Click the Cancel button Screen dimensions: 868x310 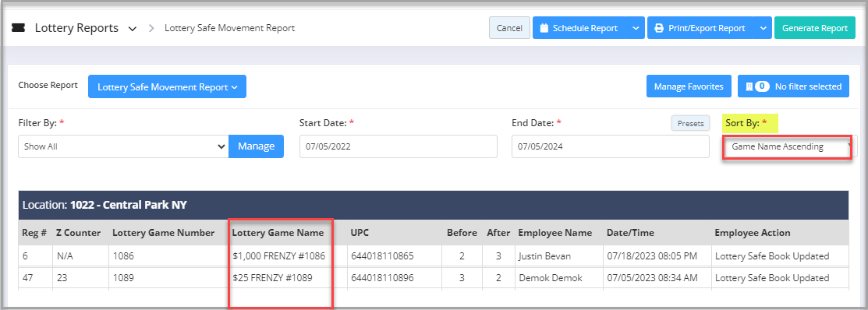pyautogui.click(x=509, y=28)
